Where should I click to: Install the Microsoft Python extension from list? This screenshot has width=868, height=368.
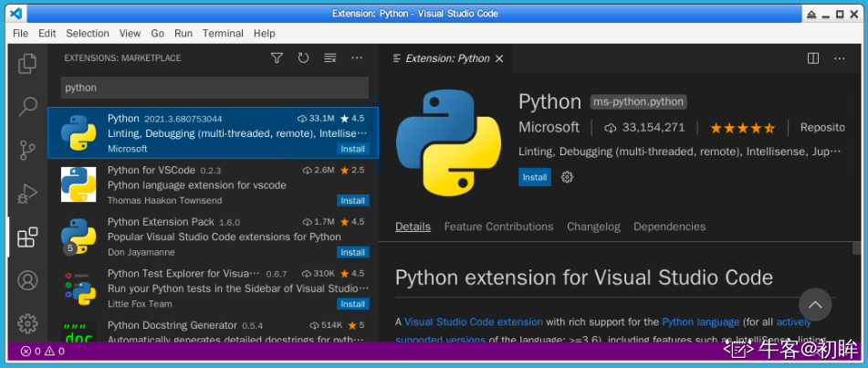pos(352,149)
